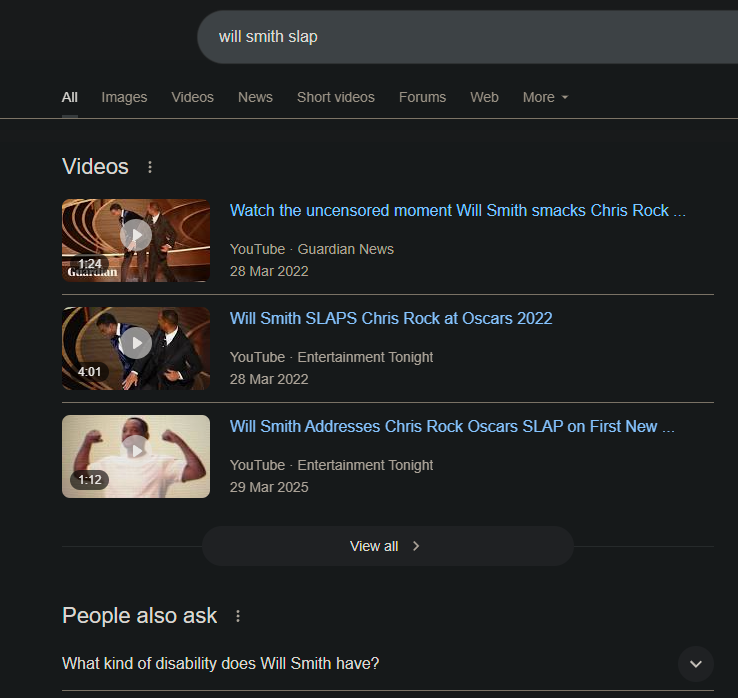Open 'Will Smith Addresses Chris Rock Oscars SLAP' link

coord(452,426)
